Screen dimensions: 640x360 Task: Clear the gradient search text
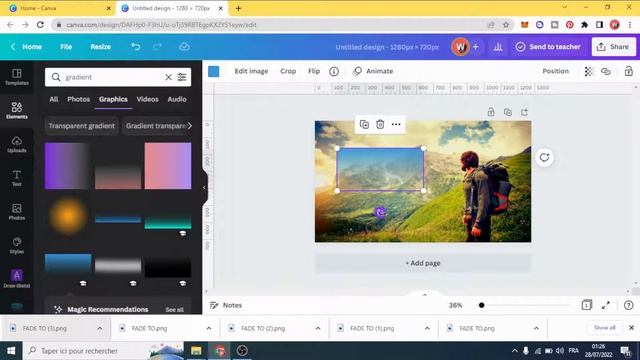pos(168,77)
